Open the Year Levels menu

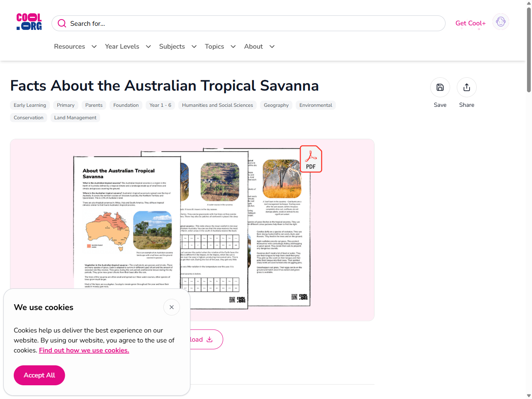(x=122, y=47)
